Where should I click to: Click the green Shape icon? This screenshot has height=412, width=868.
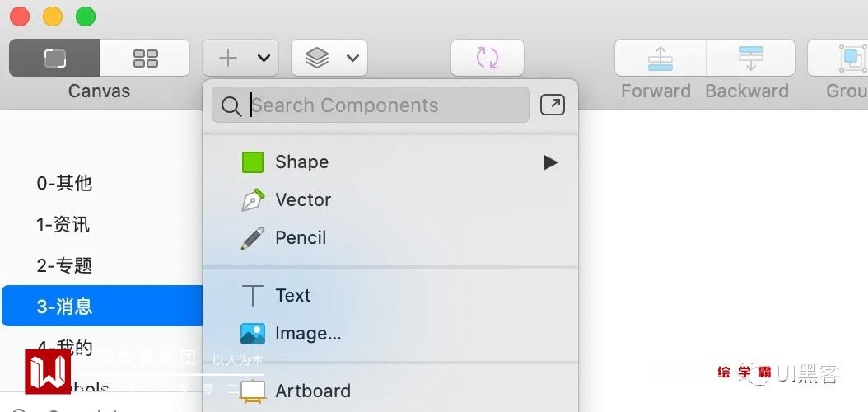253,162
